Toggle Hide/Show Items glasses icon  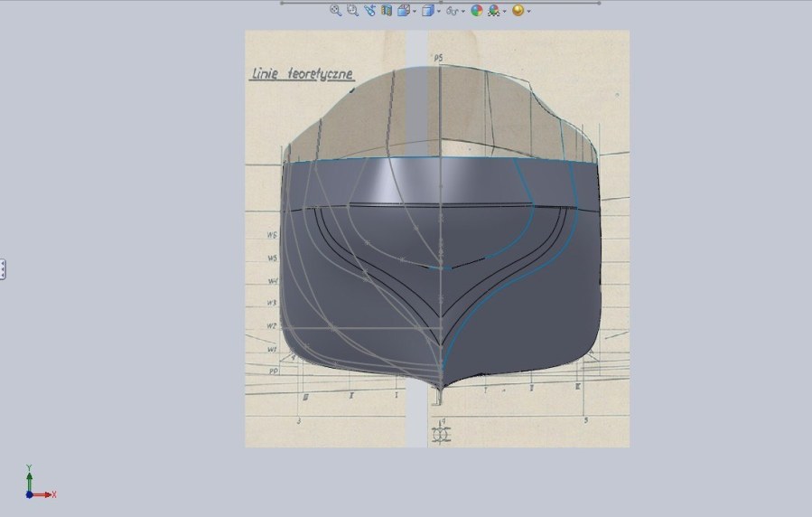pos(453,11)
